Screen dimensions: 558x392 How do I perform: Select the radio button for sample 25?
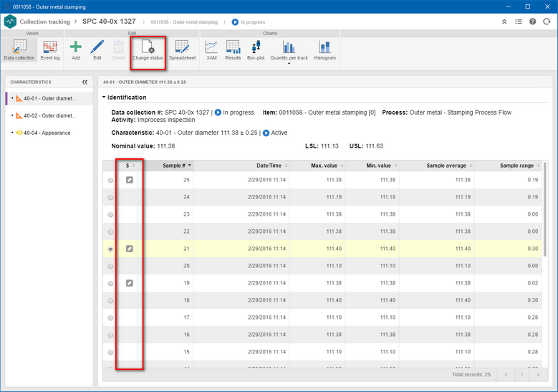(x=111, y=180)
